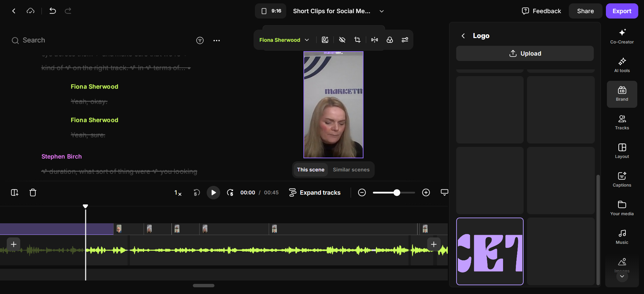This screenshot has height=294, width=644.
Task: Select the This scene option
Action: (x=311, y=170)
